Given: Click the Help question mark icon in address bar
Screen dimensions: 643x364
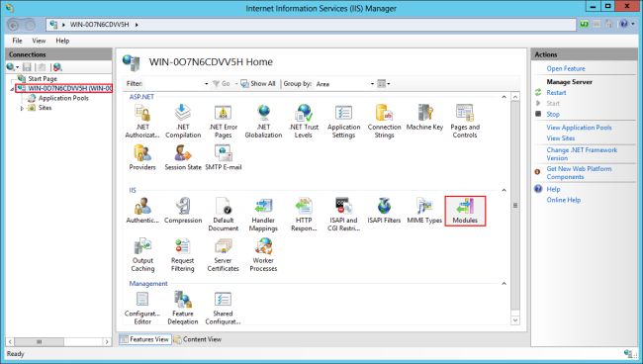Looking at the screenshot, I should (624, 24).
